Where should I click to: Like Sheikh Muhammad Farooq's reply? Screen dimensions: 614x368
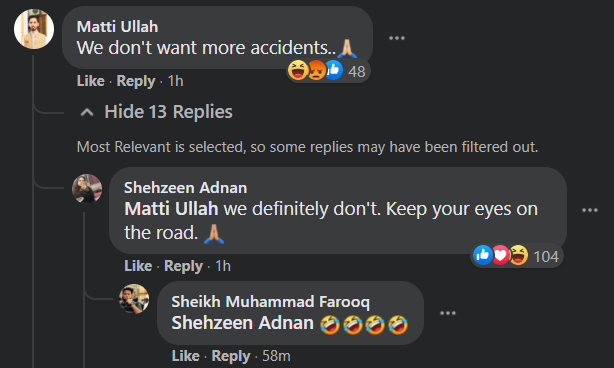tap(185, 356)
